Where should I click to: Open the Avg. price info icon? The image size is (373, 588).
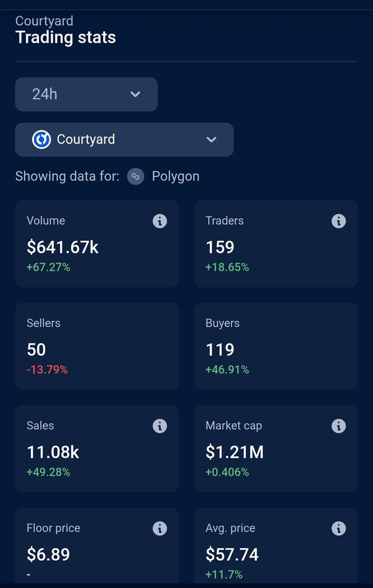click(339, 529)
